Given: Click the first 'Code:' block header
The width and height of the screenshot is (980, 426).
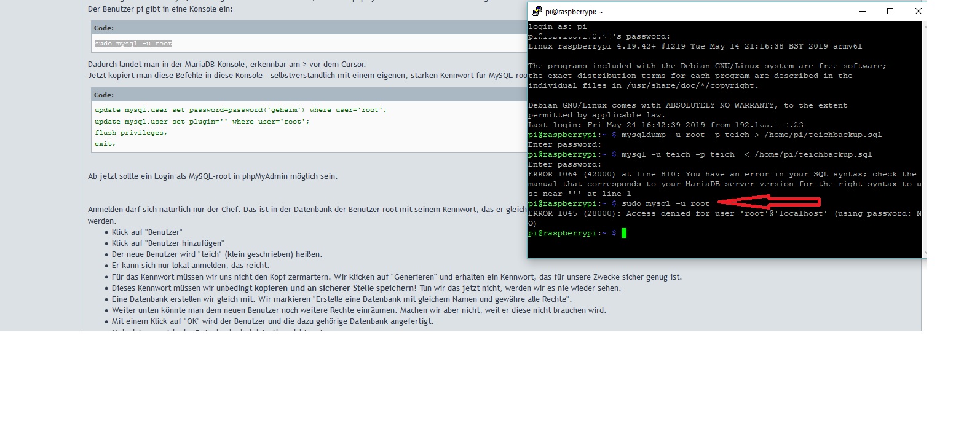Looking at the screenshot, I should coord(104,28).
